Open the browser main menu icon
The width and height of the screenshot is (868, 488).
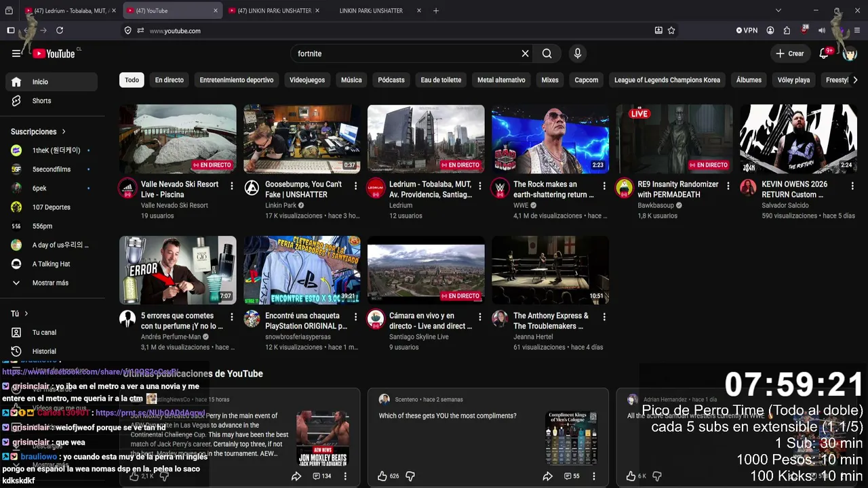[x=858, y=30]
